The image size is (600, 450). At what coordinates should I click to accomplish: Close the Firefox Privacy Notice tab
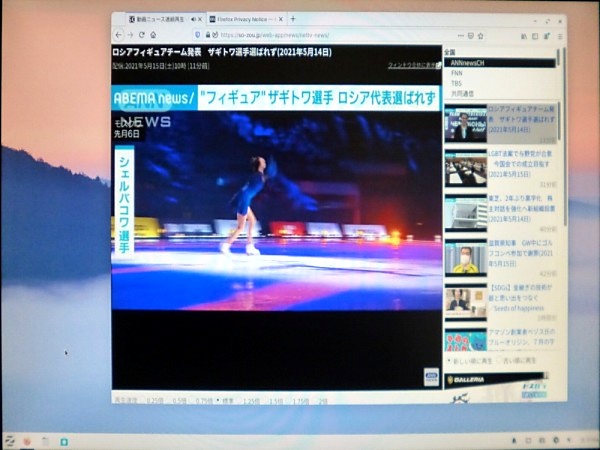click(x=280, y=19)
